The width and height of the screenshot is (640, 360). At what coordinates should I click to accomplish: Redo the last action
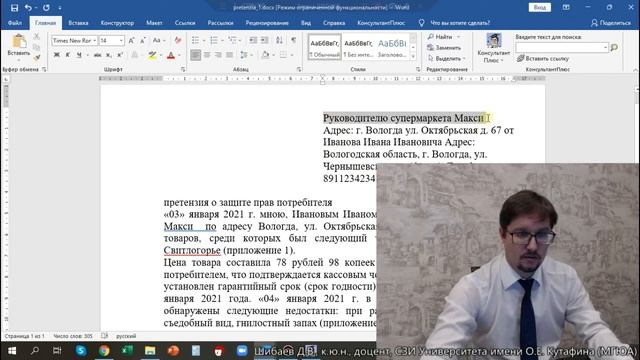46,8
